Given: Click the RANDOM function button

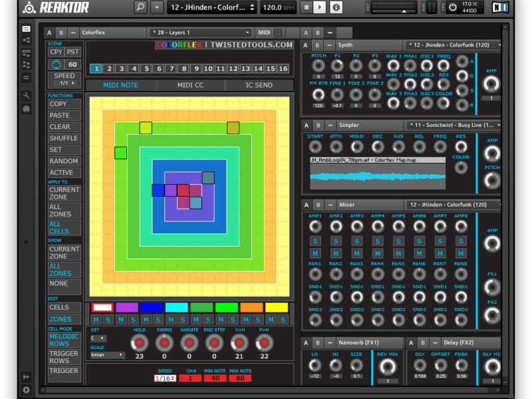Looking at the screenshot, I should 64,161.
